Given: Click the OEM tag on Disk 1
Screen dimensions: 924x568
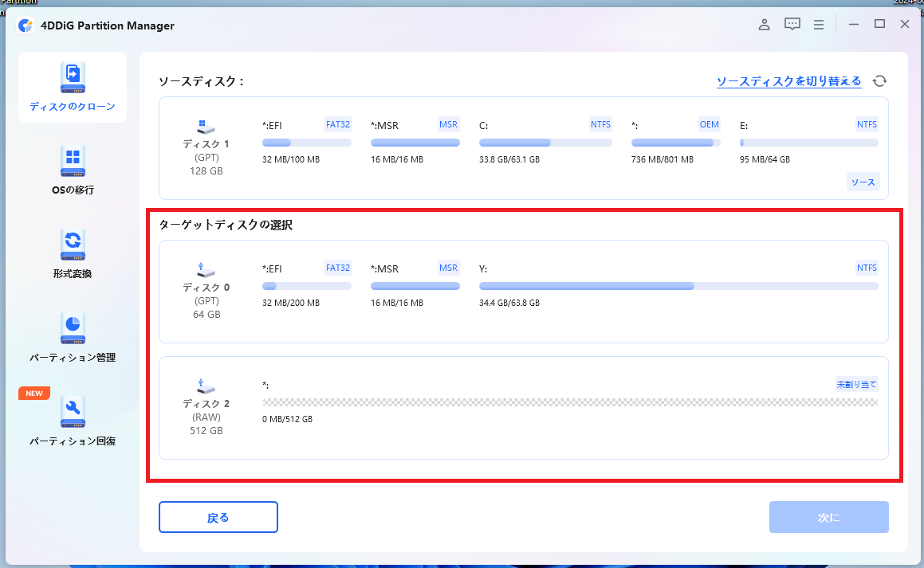Looking at the screenshot, I should (x=709, y=124).
